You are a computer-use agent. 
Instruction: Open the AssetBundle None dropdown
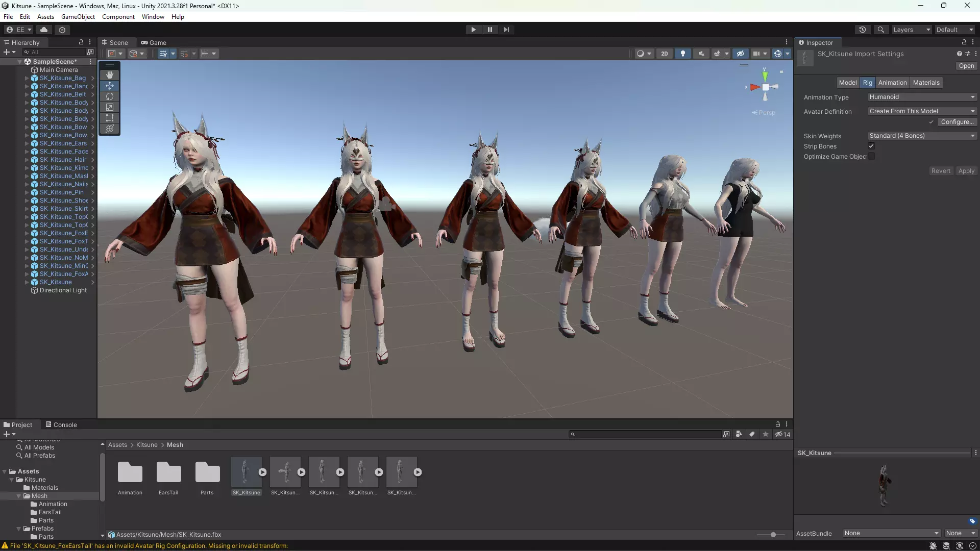(891, 534)
